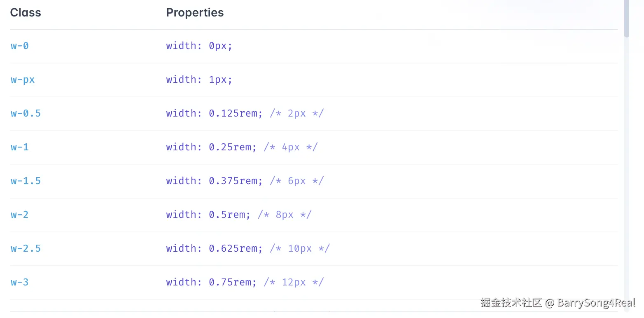Click the Properties column header
The width and height of the screenshot is (644, 318).
pyautogui.click(x=195, y=13)
